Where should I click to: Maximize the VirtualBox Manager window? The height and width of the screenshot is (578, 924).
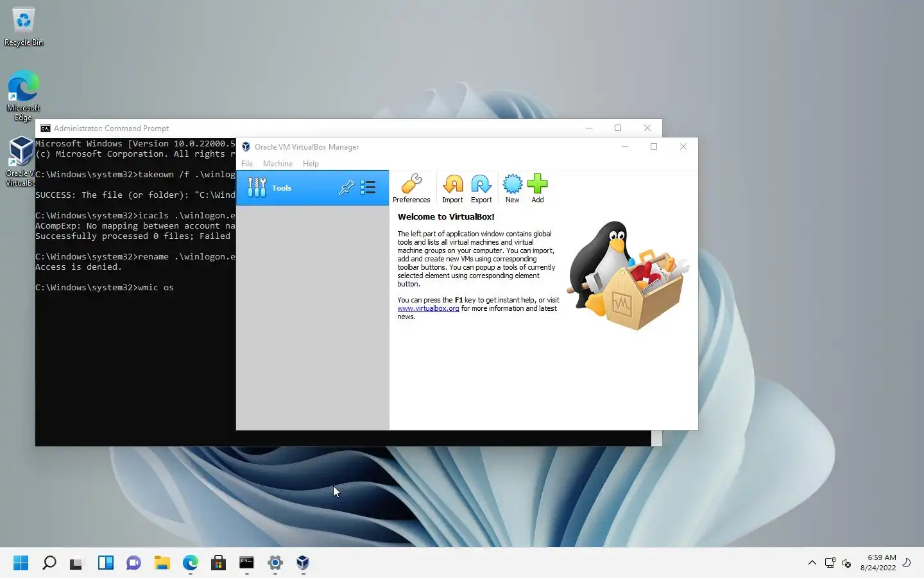654,146
